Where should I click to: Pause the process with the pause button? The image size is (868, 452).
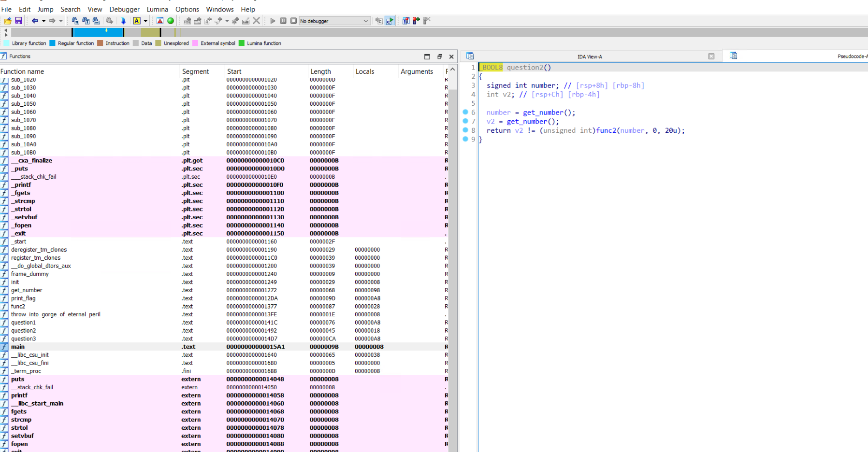[283, 21]
